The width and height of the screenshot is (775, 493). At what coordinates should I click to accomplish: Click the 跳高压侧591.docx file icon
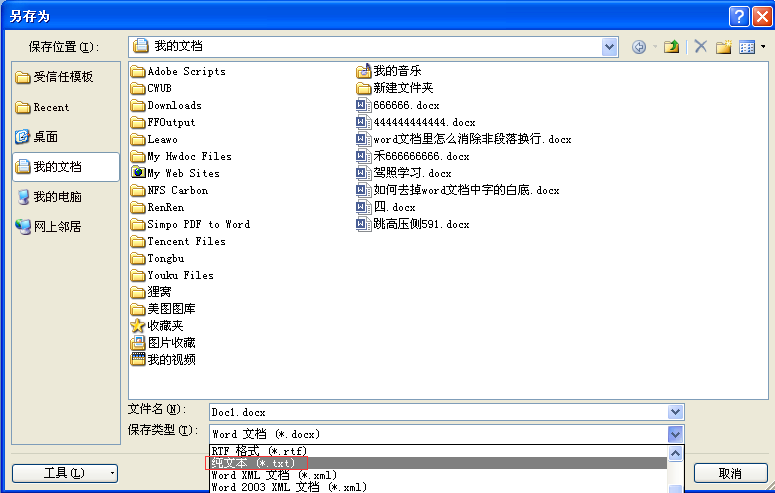coord(364,224)
